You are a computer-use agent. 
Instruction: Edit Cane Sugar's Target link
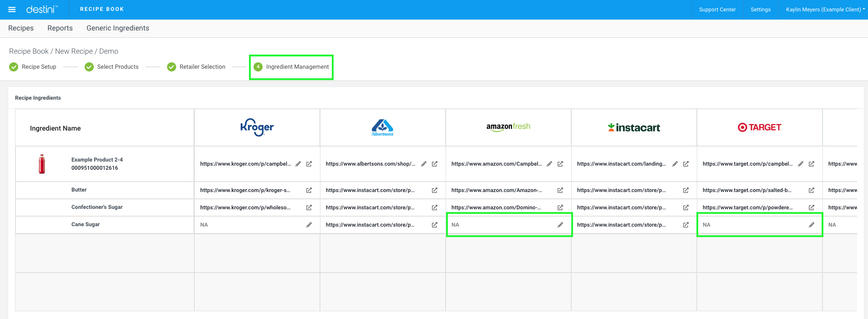[812, 225]
